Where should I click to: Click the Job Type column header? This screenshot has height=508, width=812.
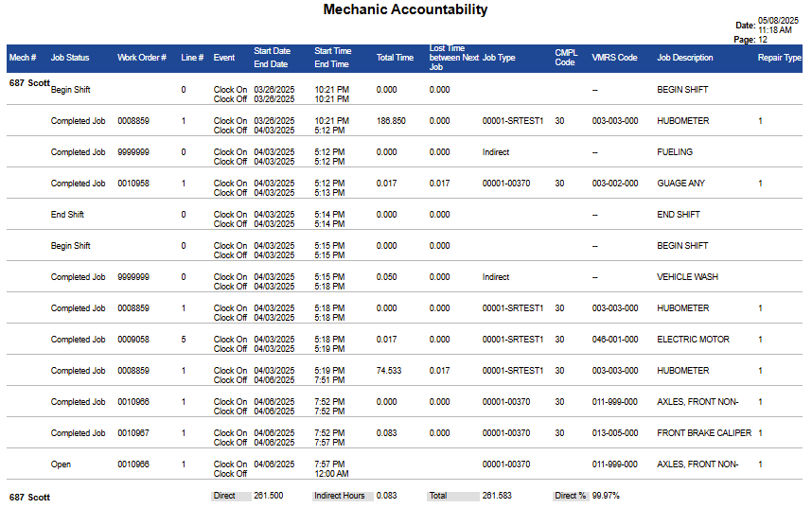tap(499, 58)
